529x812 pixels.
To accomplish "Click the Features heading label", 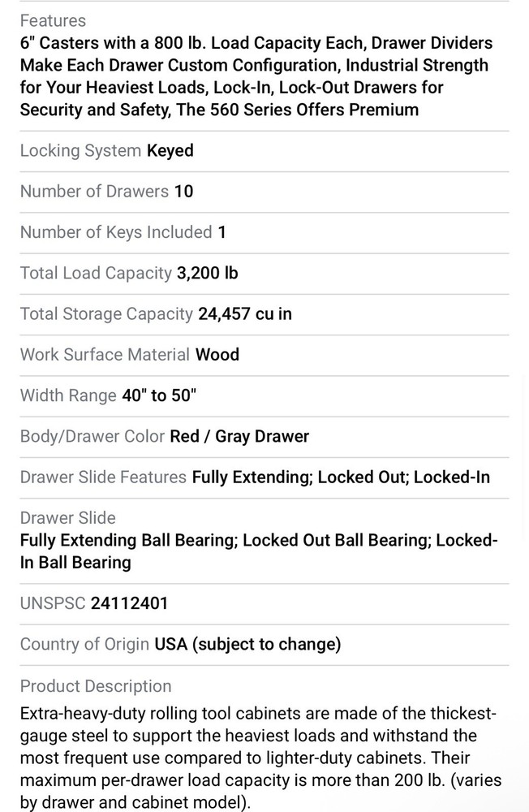I will click(x=53, y=20).
